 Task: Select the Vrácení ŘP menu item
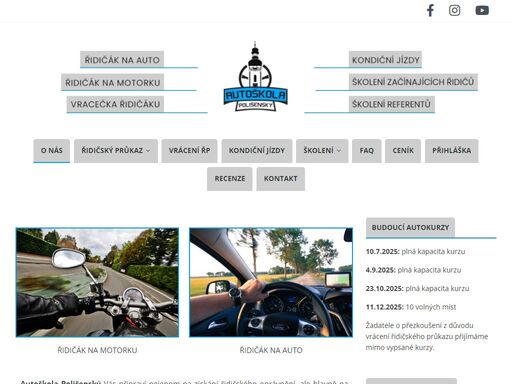point(189,151)
